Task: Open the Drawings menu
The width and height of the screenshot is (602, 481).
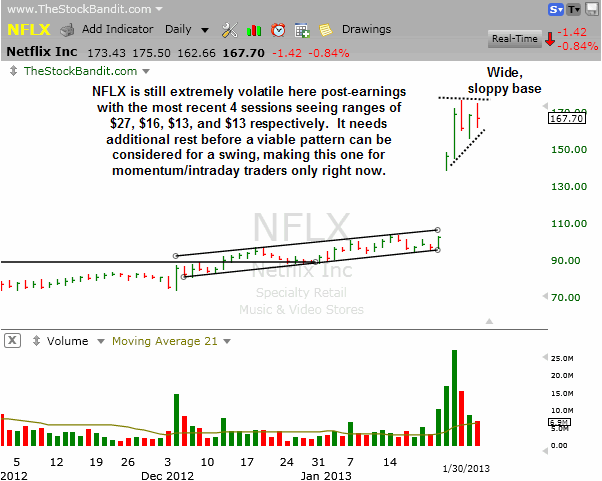Action: [365, 30]
